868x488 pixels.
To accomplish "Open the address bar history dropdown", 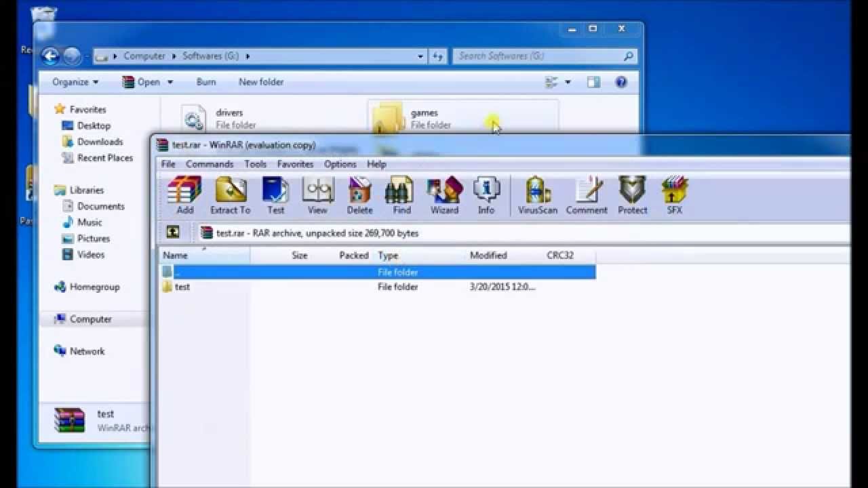I will [421, 56].
